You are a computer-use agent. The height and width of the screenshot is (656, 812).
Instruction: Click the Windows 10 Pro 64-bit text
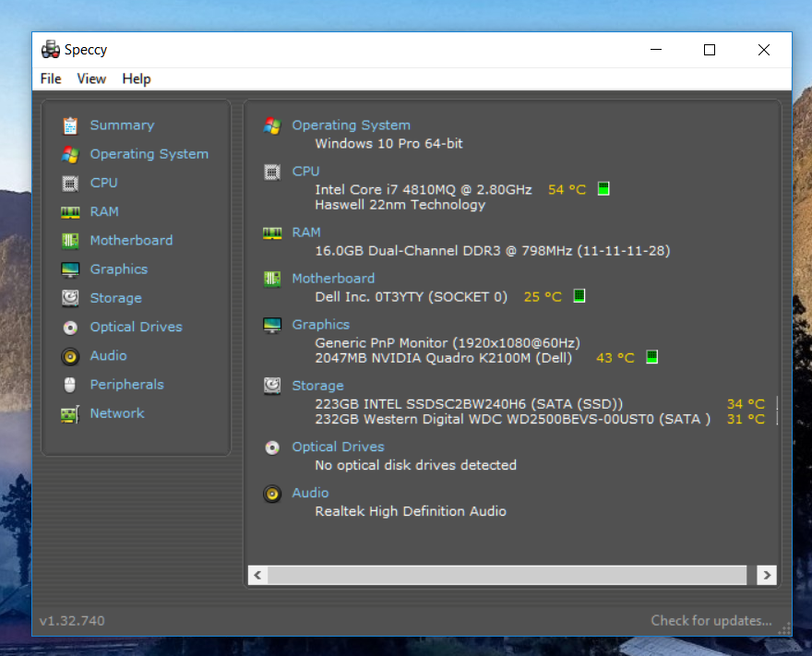click(x=388, y=143)
